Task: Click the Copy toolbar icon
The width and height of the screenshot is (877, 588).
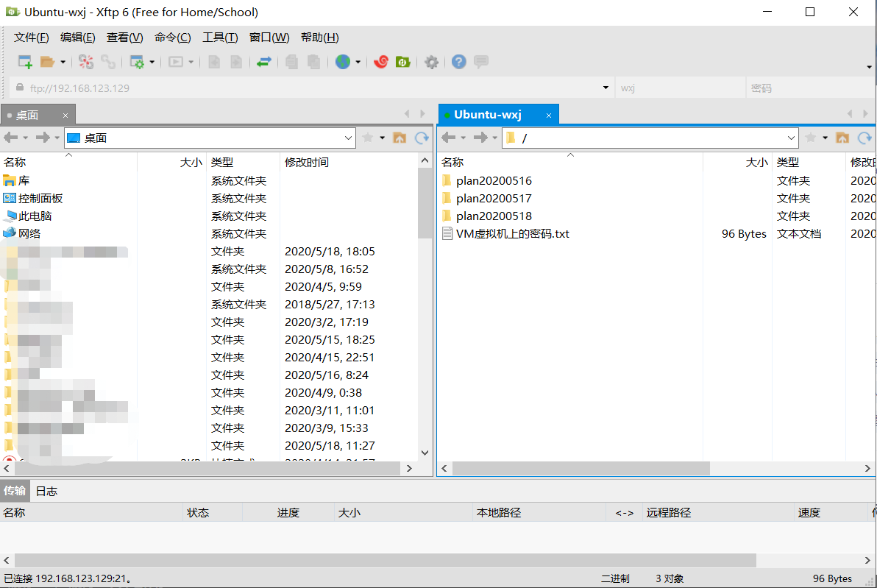Action: tap(291, 62)
